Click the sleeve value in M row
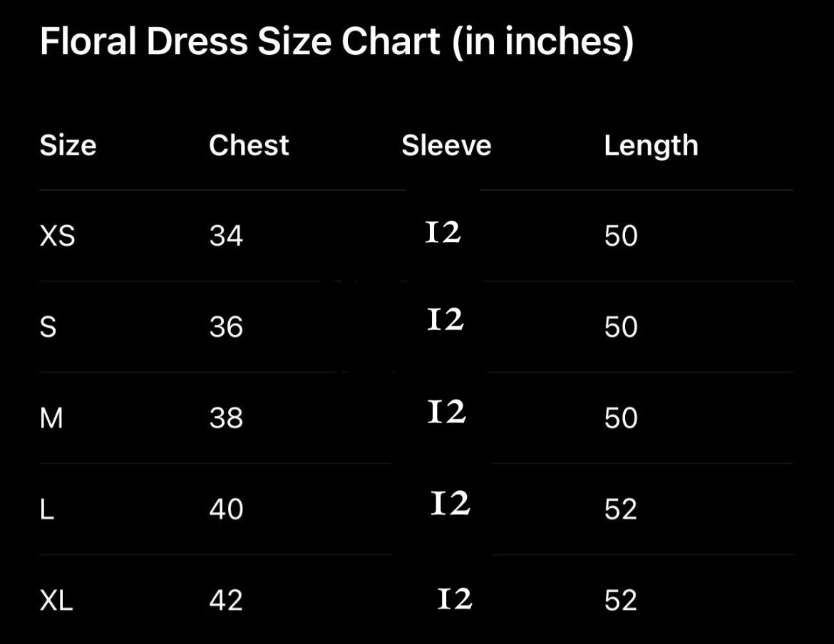Screen dimensions: 834x644 pyautogui.click(x=446, y=412)
